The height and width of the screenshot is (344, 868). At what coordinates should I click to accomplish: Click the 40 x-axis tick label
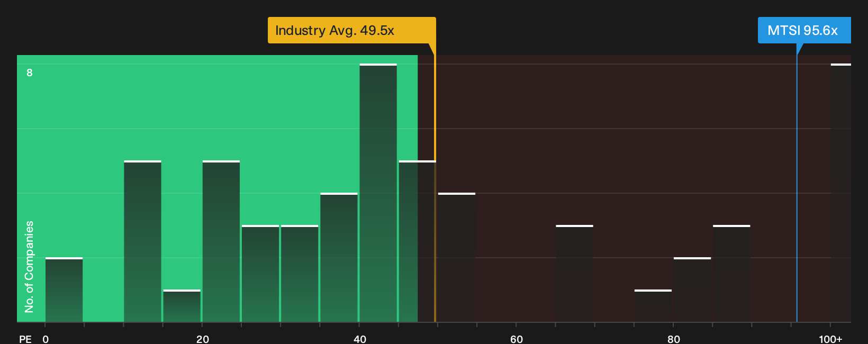pos(360,339)
